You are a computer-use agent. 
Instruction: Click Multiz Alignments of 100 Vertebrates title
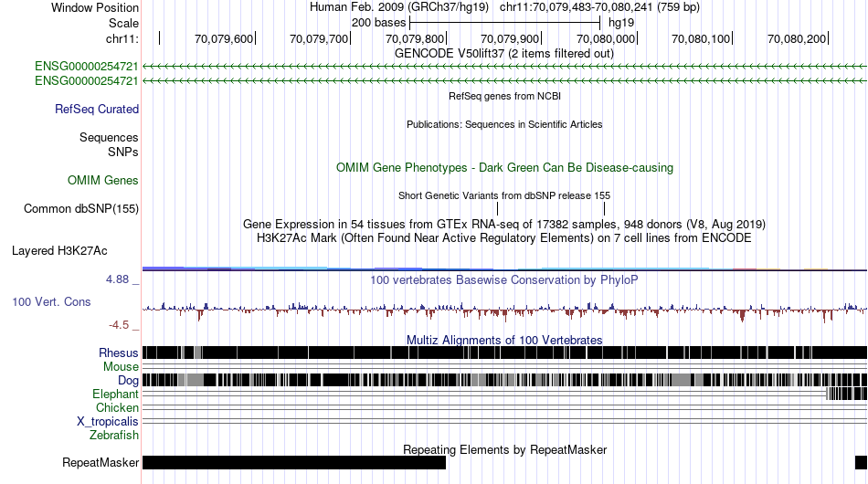pyautogui.click(x=504, y=340)
